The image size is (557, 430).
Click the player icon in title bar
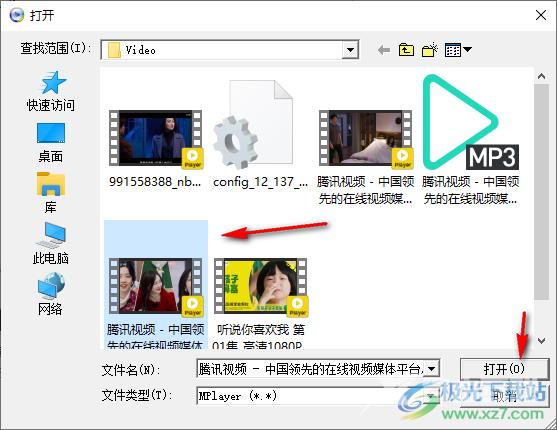pos(17,15)
